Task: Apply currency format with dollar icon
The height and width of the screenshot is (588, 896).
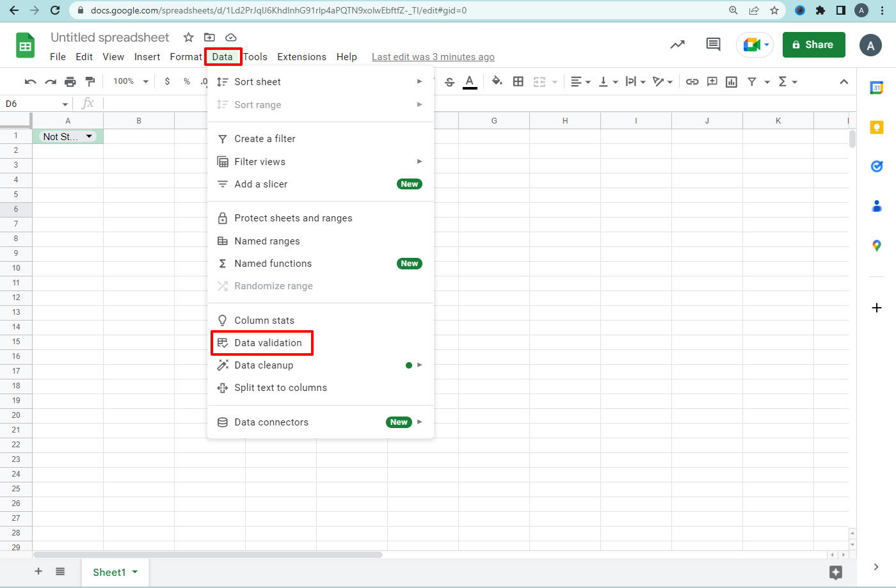Action: pos(167,81)
